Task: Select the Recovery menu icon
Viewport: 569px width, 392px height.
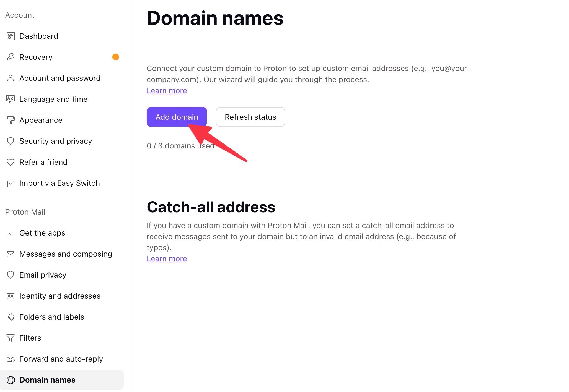Action: click(10, 57)
